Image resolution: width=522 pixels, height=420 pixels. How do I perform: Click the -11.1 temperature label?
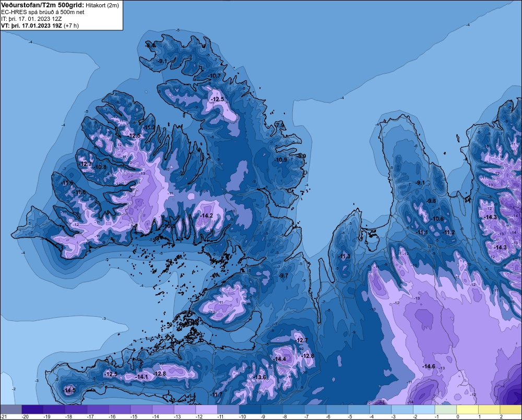click(422, 232)
